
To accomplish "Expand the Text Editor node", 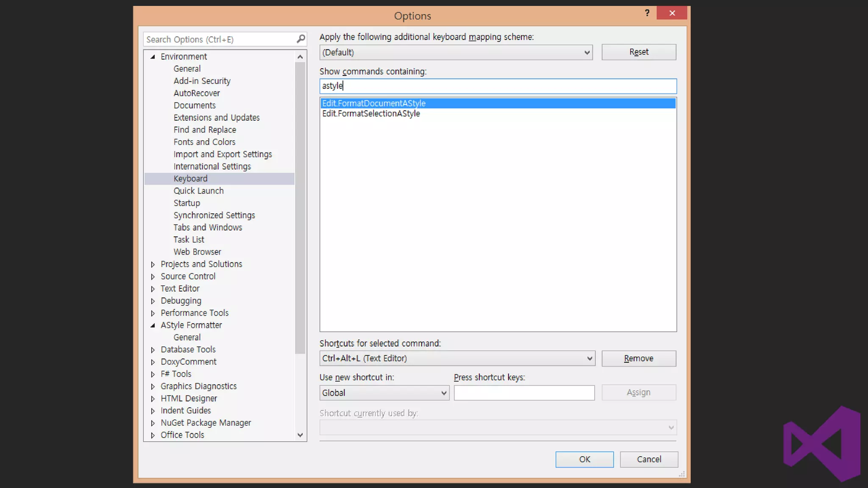I will [153, 289].
